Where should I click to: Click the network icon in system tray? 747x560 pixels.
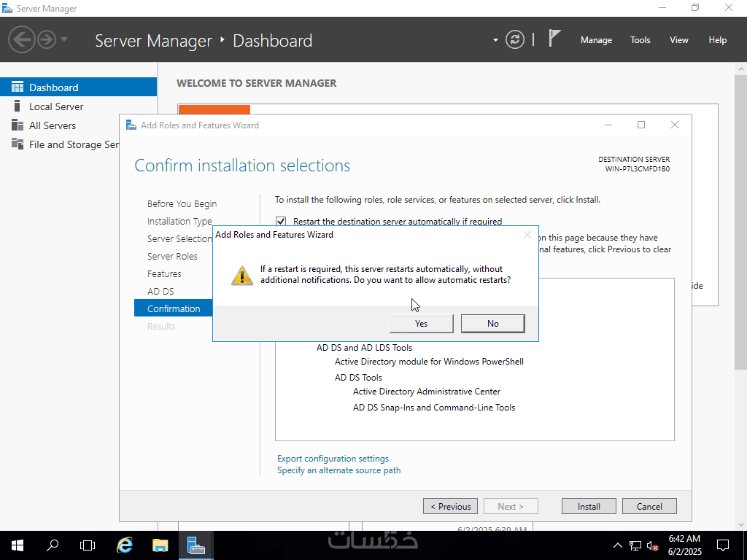(635, 545)
